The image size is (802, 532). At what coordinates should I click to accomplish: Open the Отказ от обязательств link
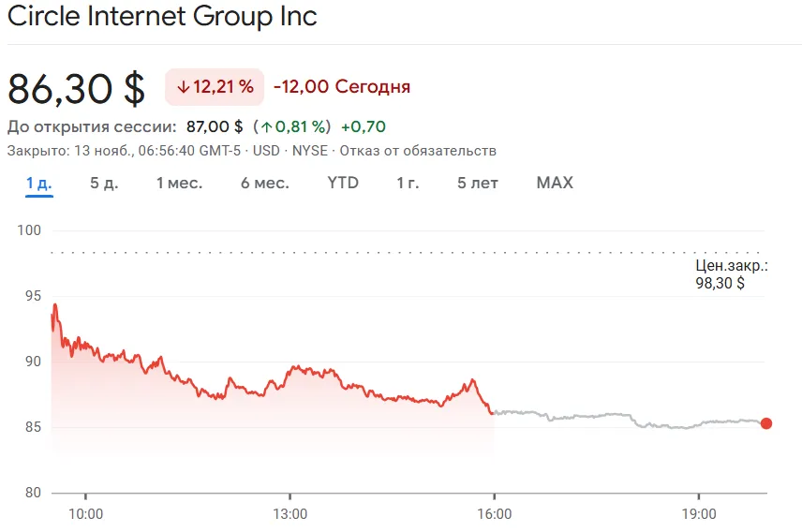click(418, 151)
